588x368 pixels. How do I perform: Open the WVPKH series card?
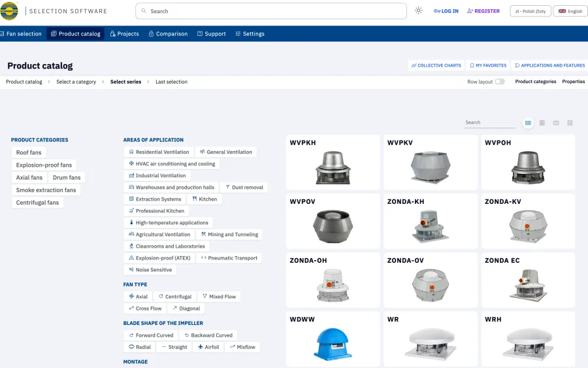(333, 162)
